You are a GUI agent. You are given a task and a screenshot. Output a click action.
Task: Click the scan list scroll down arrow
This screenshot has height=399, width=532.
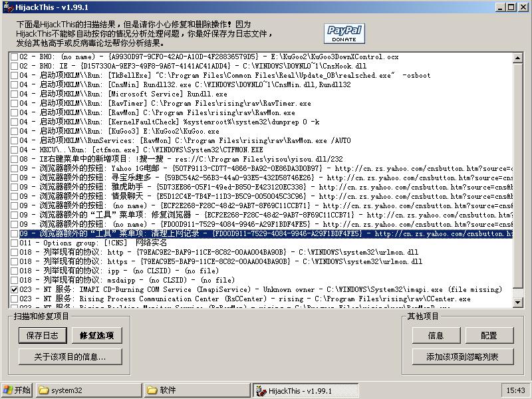point(517,302)
